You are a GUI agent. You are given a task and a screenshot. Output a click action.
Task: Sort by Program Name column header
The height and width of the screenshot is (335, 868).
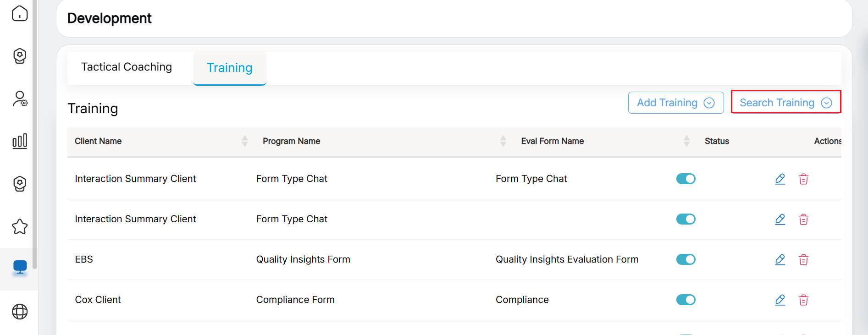click(x=503, y=141)
